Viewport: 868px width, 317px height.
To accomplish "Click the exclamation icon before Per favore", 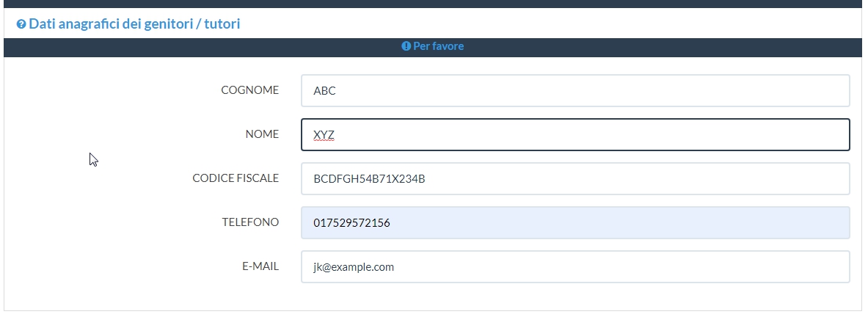I will (x=406, y=46).
